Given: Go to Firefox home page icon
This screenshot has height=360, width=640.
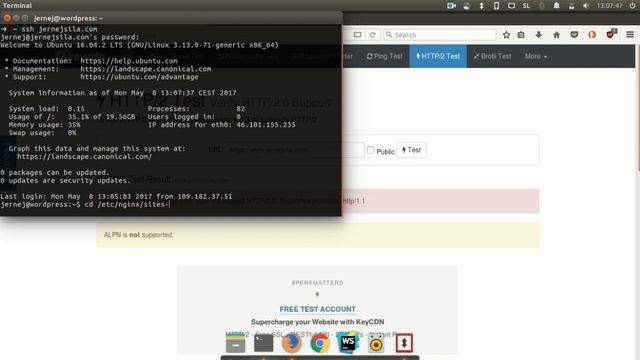Looking at the screenshot, I should (556, 35).
